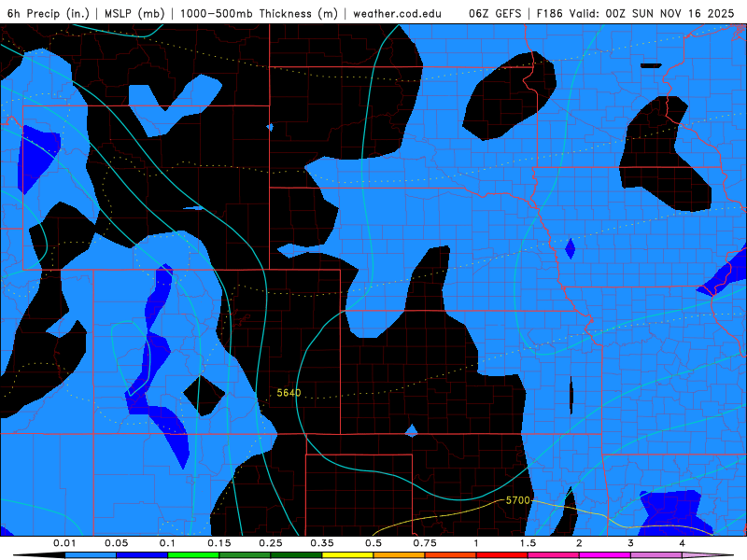The image size is (747, 560).
Task: Click the 0.25 legend value label
Action: tap(271, 543)
